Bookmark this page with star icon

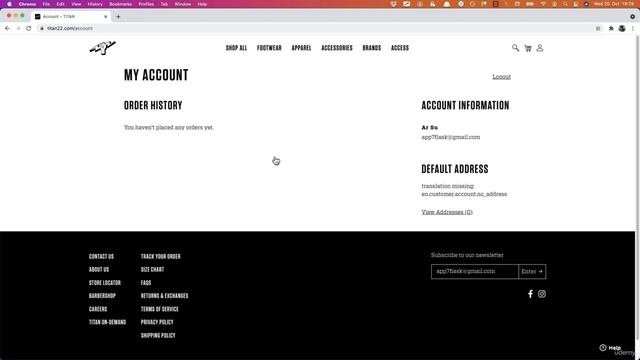(x=598, y=28)
